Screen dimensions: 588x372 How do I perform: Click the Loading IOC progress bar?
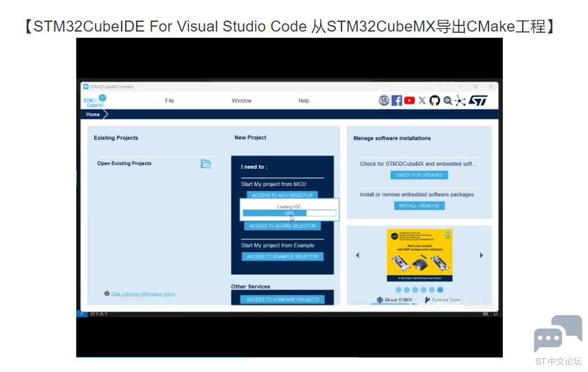click(x=289, y=213)
